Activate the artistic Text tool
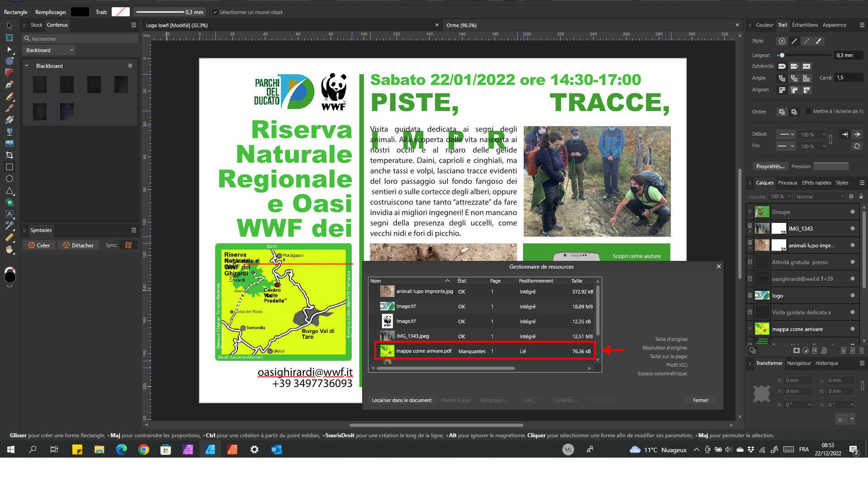 9,214
